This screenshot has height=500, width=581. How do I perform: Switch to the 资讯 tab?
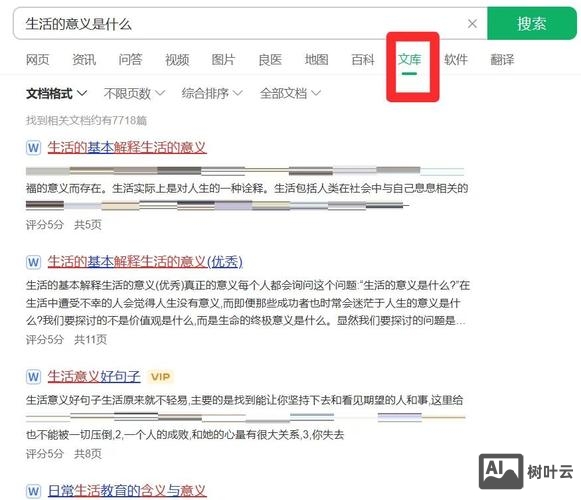84,59
